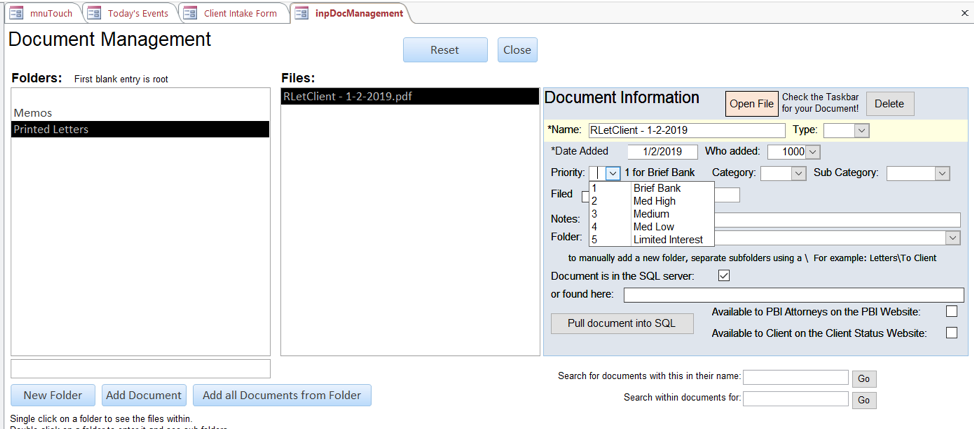Open the Sub Category dropdown
974x429 pixels.
tap(941, 173)
